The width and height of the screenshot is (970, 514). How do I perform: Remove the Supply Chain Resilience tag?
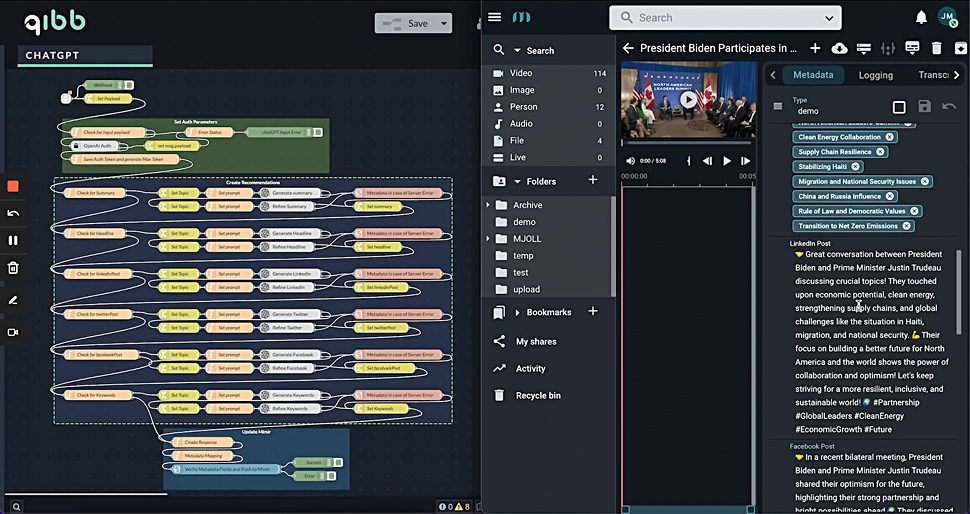tap(880, 152)
